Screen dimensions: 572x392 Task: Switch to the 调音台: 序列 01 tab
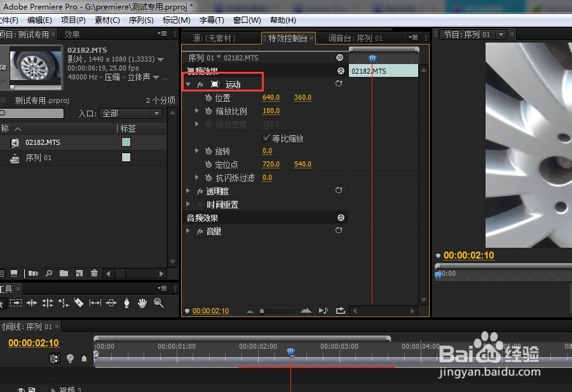[355, 38]
